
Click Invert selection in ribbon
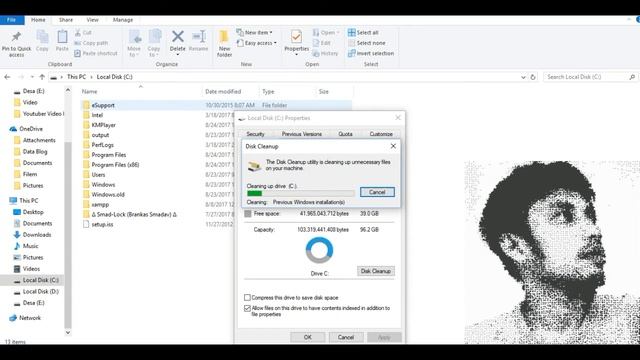tap(371, 53)
